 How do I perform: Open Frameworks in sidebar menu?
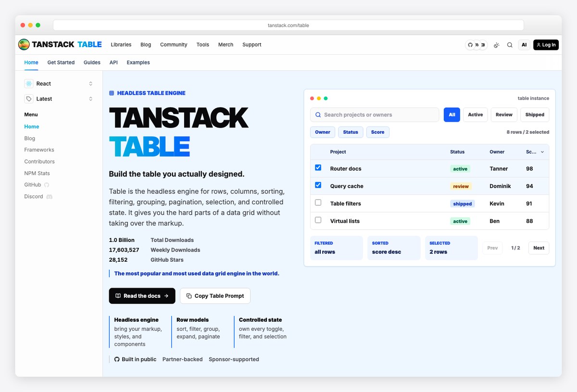pos(39,150)
